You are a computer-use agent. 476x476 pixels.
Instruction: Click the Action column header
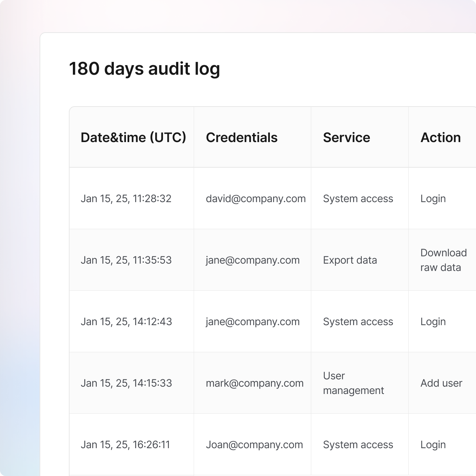[x=440, y=137]
